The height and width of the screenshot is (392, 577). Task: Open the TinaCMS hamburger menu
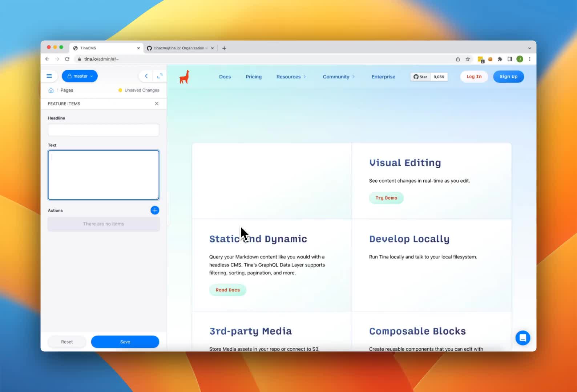49,76
